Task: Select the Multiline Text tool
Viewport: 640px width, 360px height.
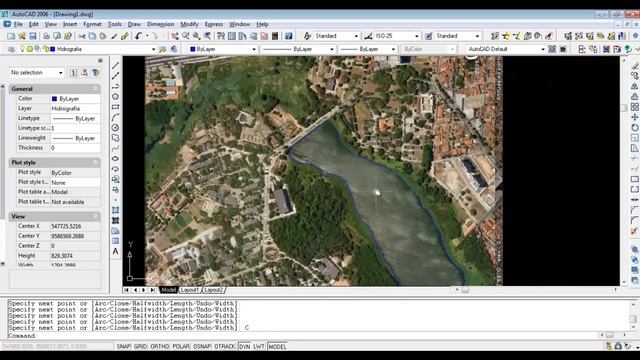Action: tap(116, 251)
